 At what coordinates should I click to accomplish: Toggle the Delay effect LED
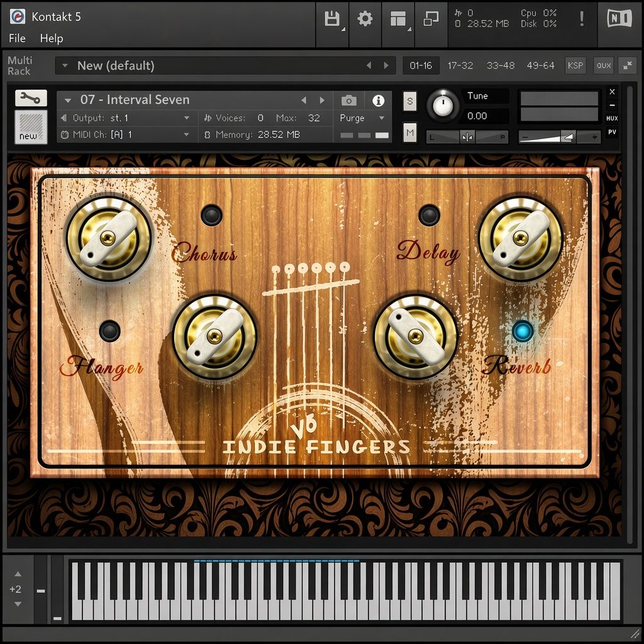point(429,215)
